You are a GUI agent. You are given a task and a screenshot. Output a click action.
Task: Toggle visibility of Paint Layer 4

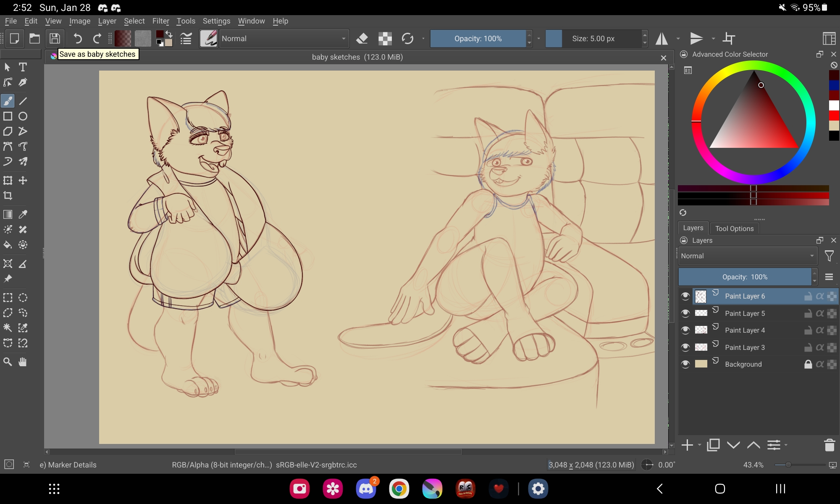pos(685,330)
